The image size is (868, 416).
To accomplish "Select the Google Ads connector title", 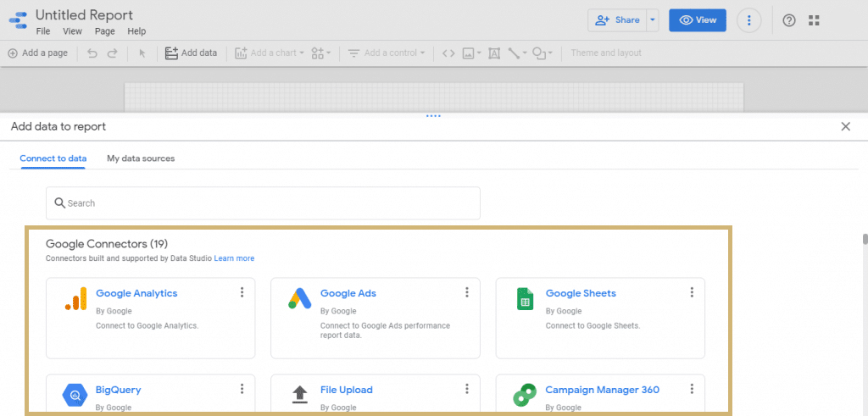I will (x=348, y=293).
